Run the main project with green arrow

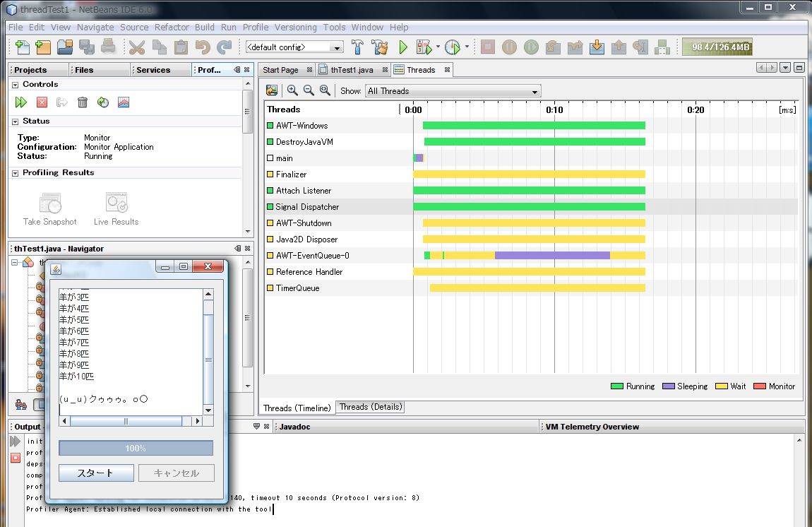(403, 47)
